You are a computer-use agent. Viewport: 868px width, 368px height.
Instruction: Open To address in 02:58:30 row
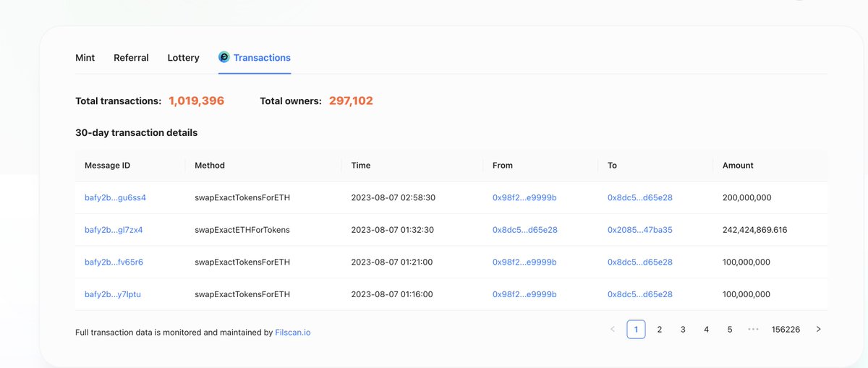640,197
